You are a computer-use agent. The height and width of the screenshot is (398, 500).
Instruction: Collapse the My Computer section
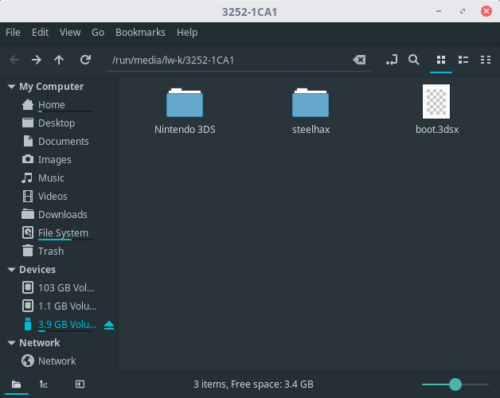(11, 87)
